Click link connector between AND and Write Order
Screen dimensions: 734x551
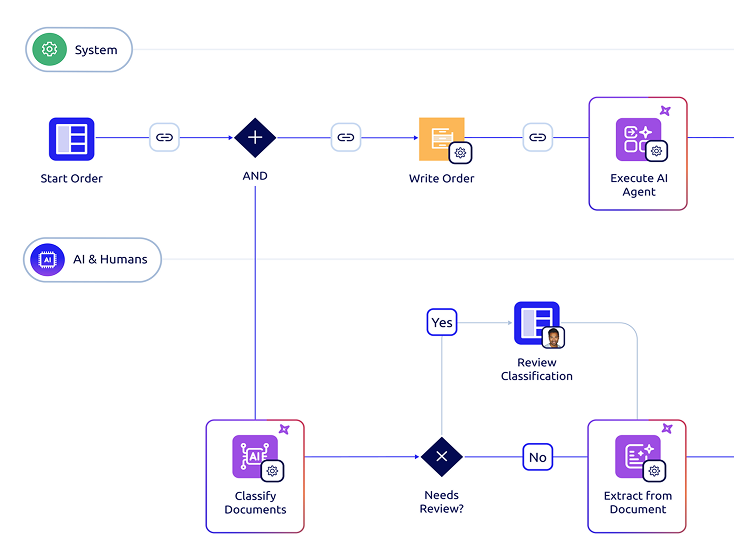pos(346,138)
